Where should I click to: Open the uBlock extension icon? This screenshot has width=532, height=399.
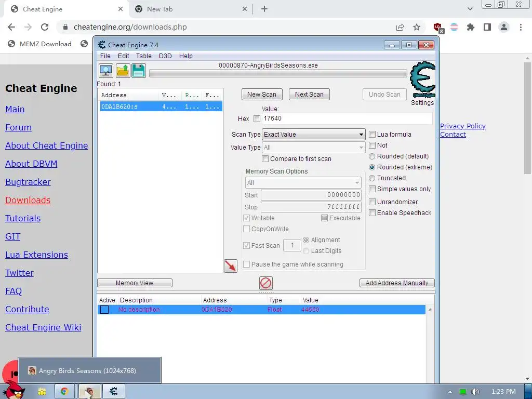438,28
